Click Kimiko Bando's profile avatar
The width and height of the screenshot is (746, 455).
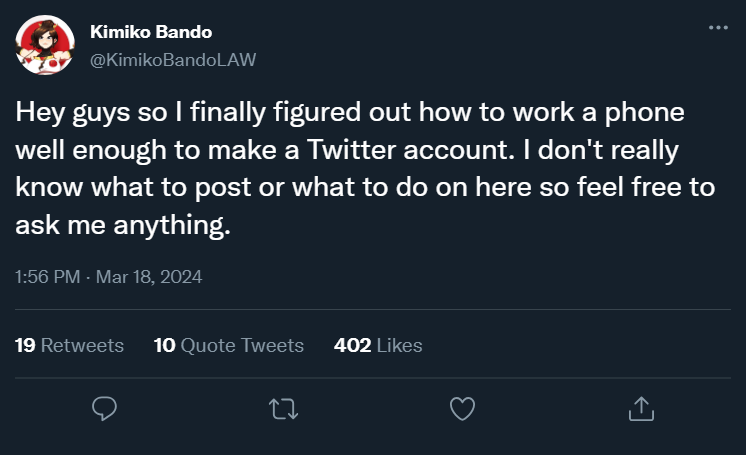(44, 45)
